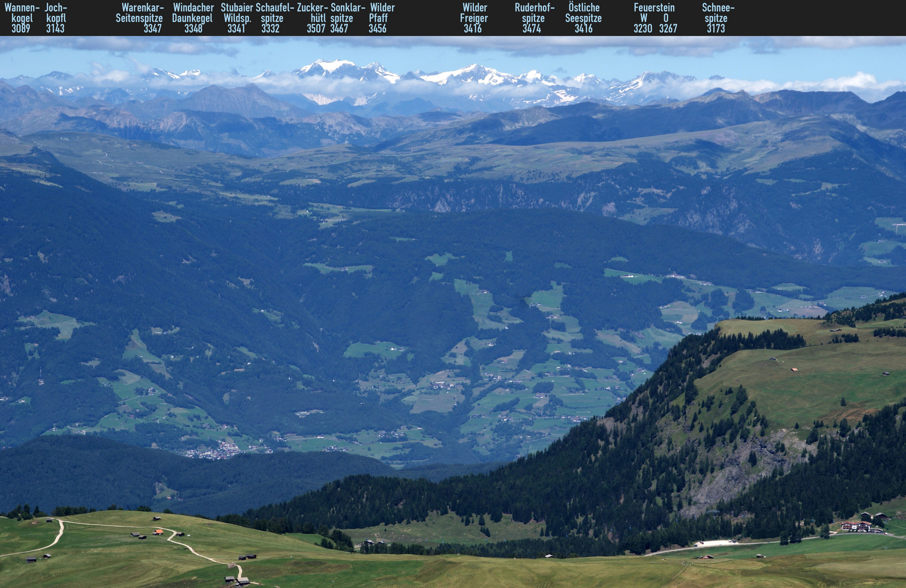Select the Windacher Daunkegel 3348 label

[x=193, y=18]
